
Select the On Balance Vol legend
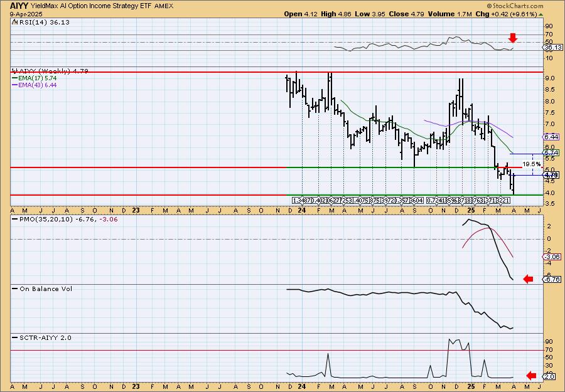click(x=42, y=289)
